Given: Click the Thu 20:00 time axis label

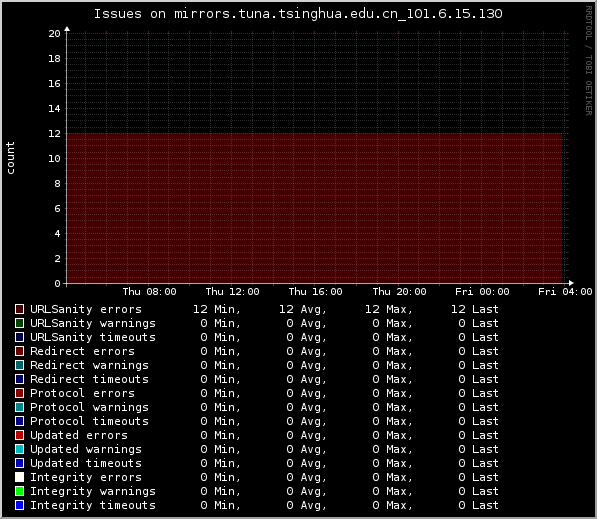Looking at the screenshot, I should (x=399, y=292).
